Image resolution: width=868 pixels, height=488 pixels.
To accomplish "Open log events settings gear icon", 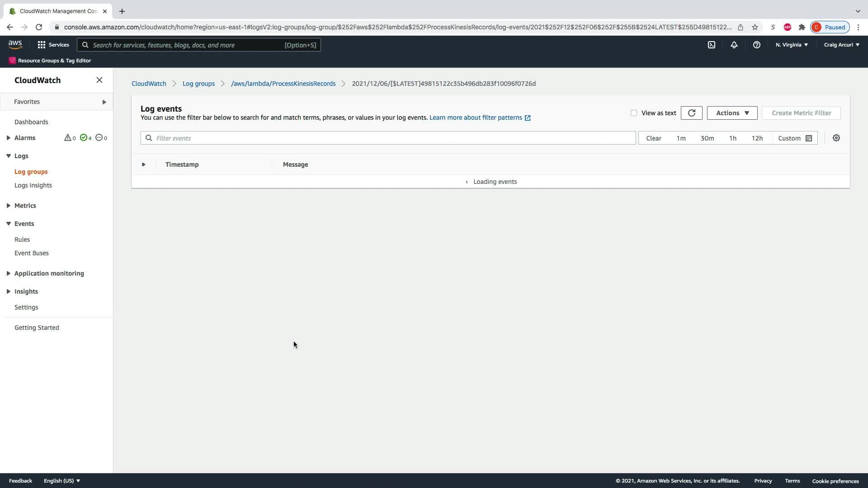I will pos(836,138).
